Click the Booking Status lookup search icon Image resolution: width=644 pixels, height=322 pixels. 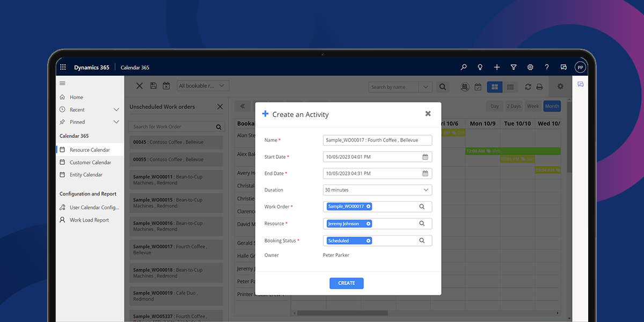(x=422, y=241)
